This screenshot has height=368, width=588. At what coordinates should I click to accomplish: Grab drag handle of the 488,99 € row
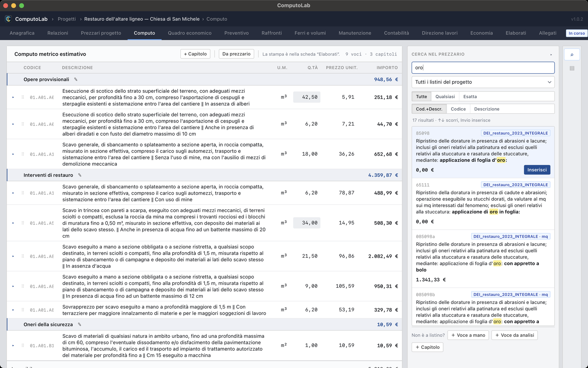23,193
